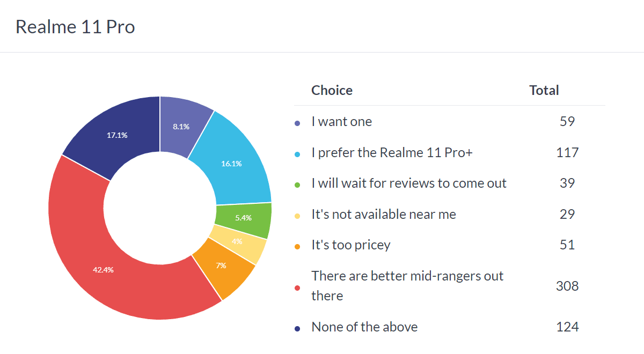Viewport: 644px width, 354px height.
Task: Click the Choice column header
Action: pyautogui.click(x=332, y=90)
